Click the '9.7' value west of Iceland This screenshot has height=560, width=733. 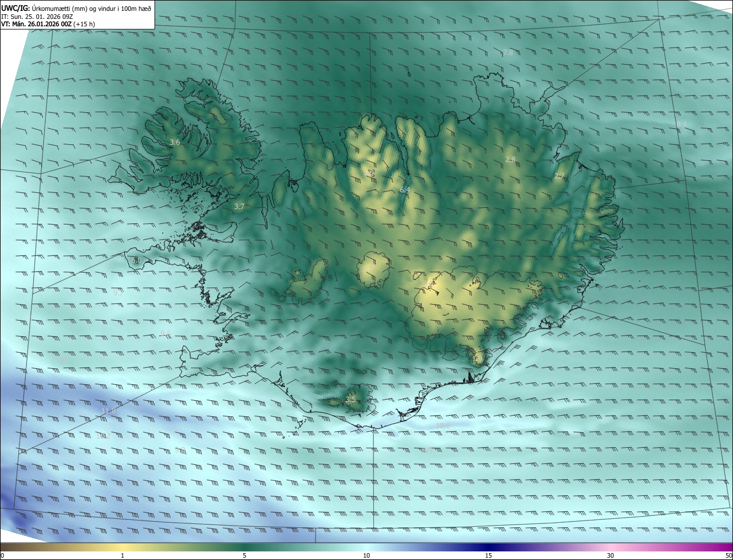point(118,292)
